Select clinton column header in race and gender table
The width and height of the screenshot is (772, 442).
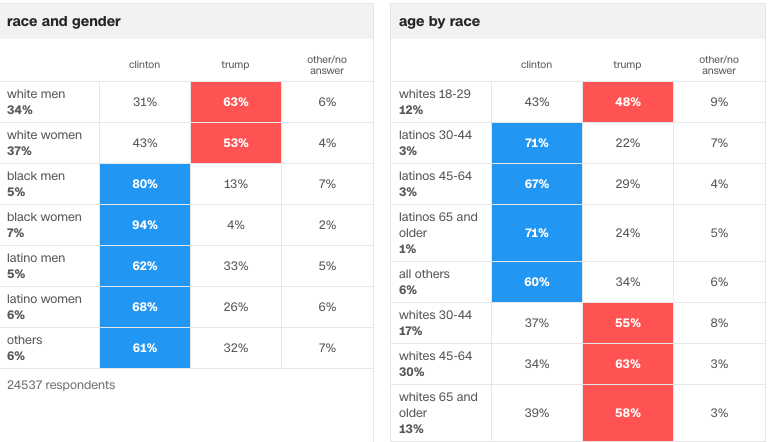pos(144,65)
